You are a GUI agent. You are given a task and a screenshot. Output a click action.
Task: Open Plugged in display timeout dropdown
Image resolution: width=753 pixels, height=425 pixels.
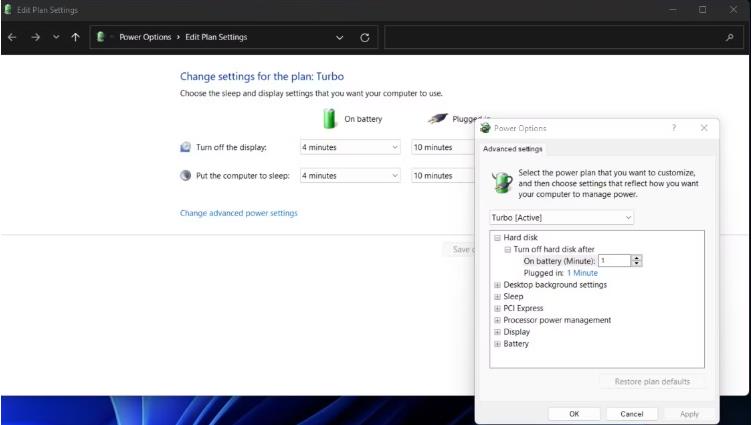click(x=443, y=147)
